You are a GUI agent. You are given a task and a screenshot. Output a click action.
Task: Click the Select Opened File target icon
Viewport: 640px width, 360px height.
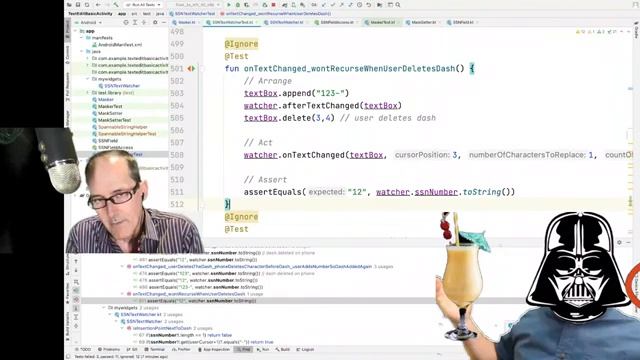pos(126,22)
